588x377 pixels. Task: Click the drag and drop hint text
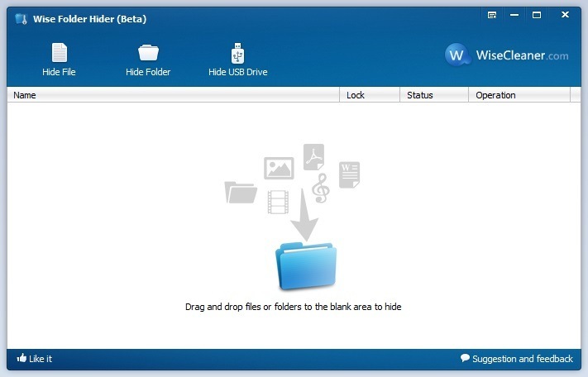click(293, 307)
